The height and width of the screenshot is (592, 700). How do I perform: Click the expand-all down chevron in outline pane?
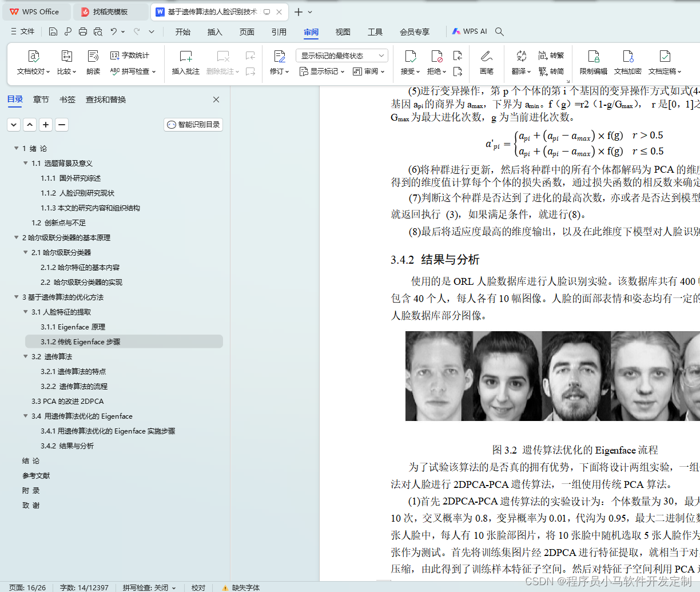pos(14,124)
